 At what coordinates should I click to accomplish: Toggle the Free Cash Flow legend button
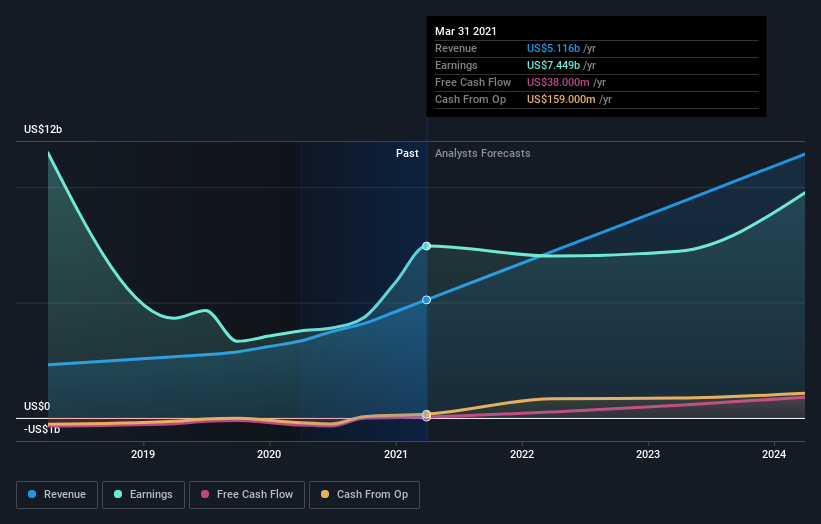(247, 495)
